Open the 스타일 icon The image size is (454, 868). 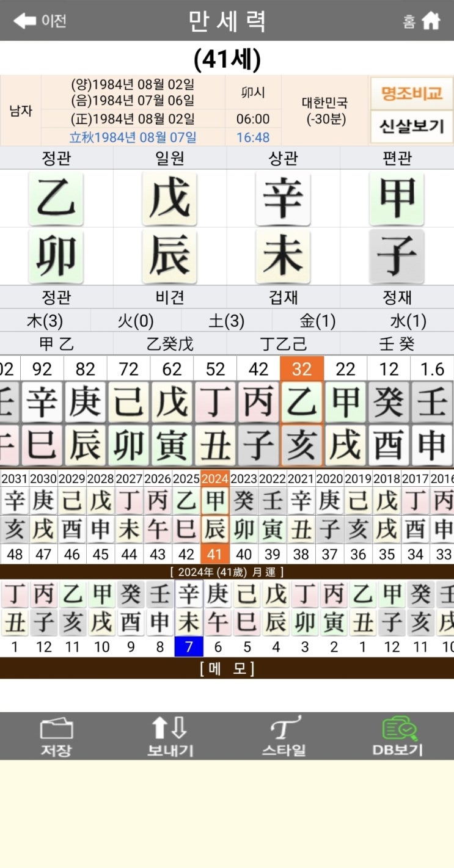click(x=285, y=737)
